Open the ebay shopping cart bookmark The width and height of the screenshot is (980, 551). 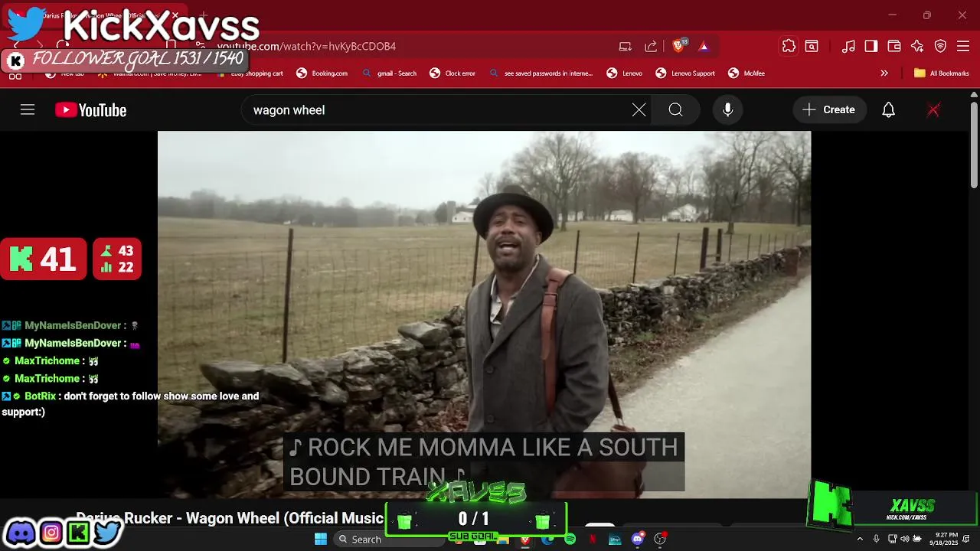(x=250, y=73)
